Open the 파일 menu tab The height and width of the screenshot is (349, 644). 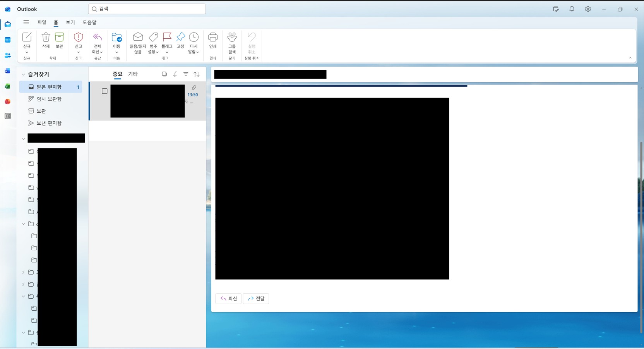42,22
